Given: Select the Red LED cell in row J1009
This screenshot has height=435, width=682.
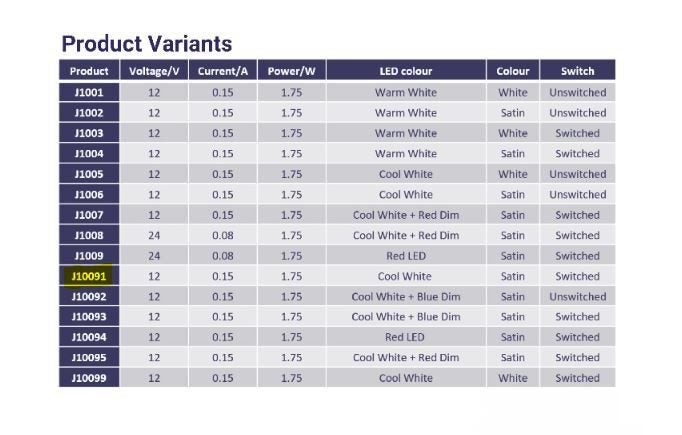Looking at the screenshot, I should [405, 256].
